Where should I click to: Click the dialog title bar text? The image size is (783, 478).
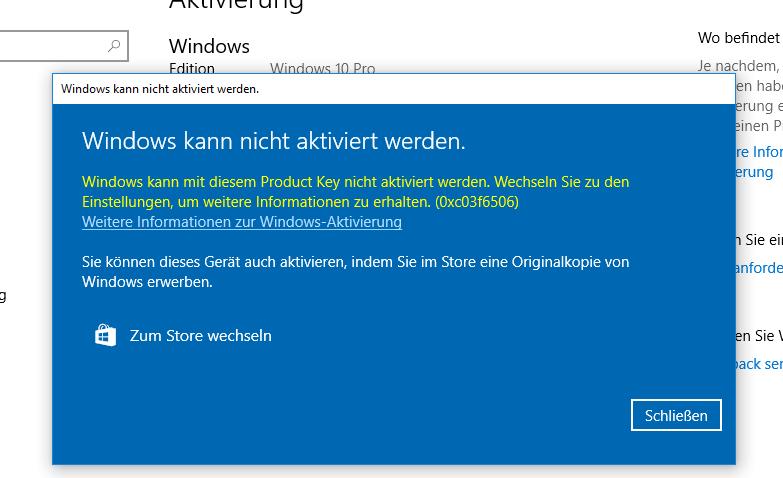tap(160, 89)
